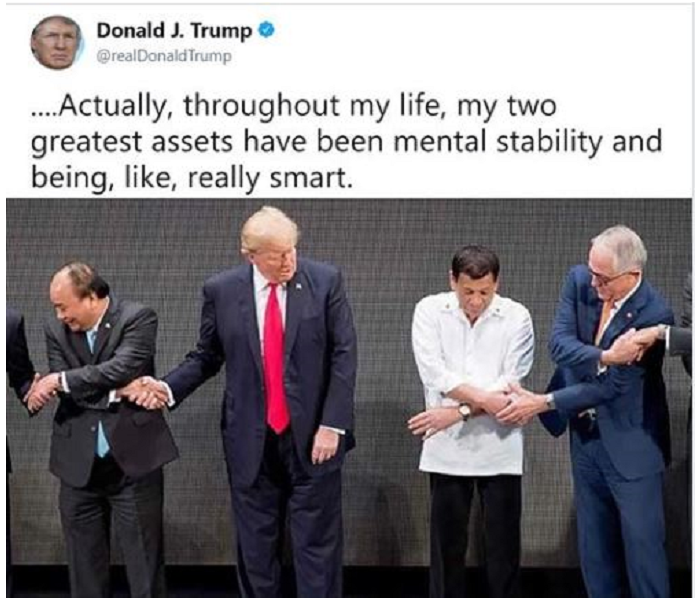Click the blond hair of the tall man
Viewport: 698px width, 603px height.
point(270,225)
